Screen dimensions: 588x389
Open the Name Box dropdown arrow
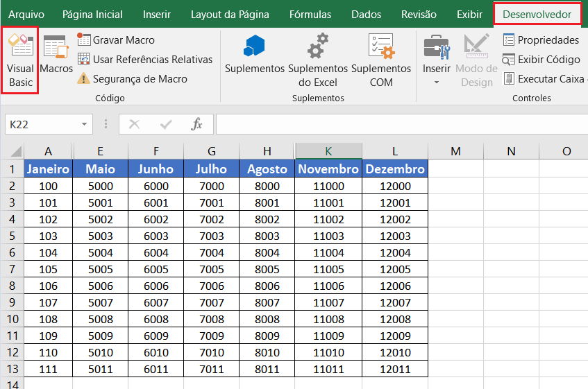coord(85,124)
